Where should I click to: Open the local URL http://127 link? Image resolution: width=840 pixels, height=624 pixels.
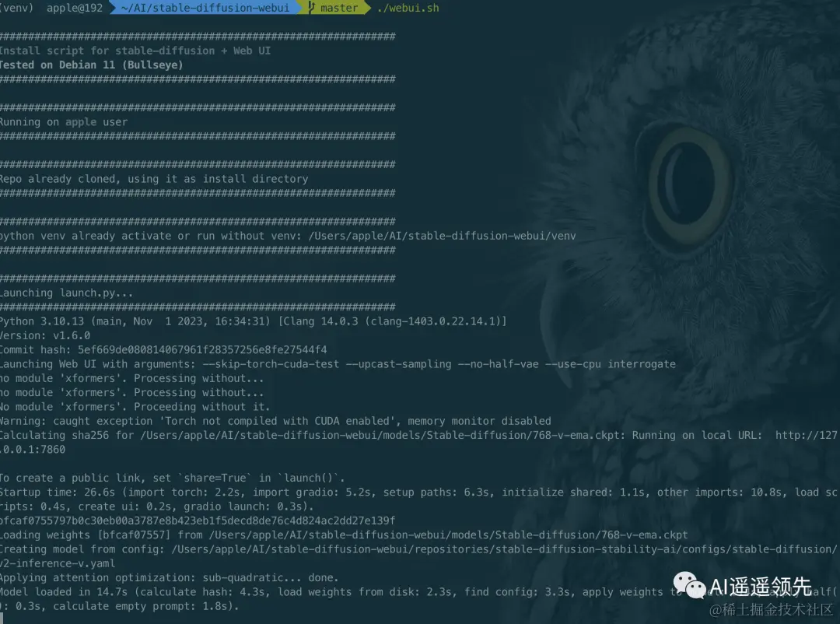[807, 435]
